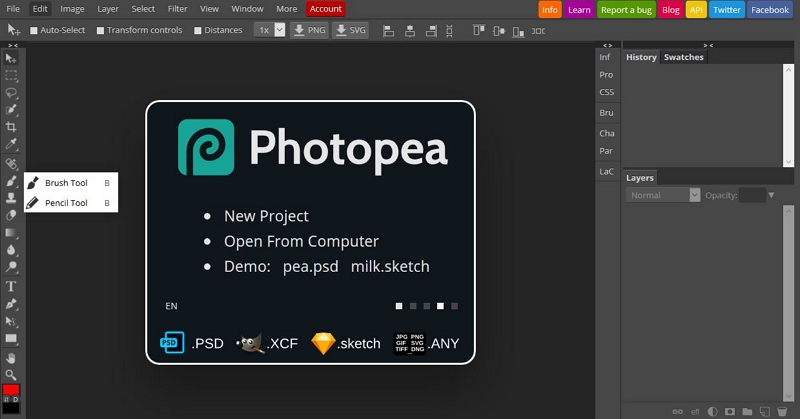Screen dimensions: 800x419
Task: Check the Distances checkbox
Action: (x=198, y=30)
